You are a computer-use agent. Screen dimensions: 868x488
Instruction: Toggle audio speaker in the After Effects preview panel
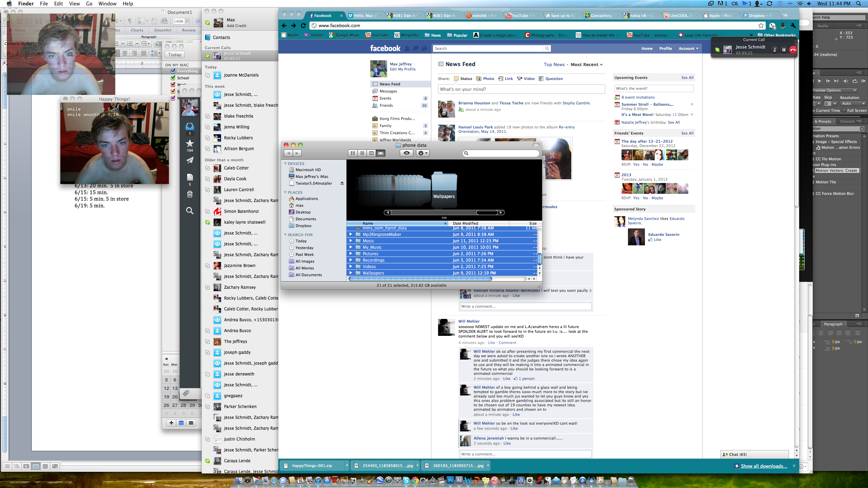tap(846, 81)
